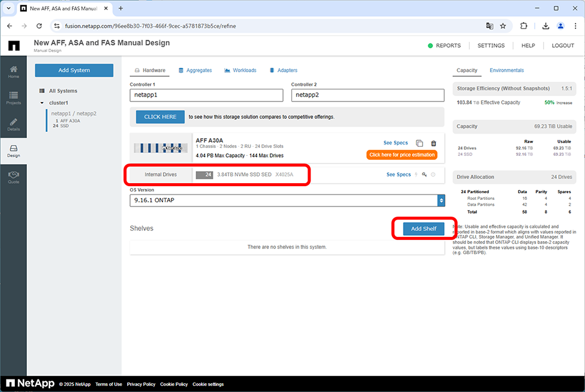Close the New AFF, ASA and FAS browser tab
Screen dimensions: 585x392
106,8
